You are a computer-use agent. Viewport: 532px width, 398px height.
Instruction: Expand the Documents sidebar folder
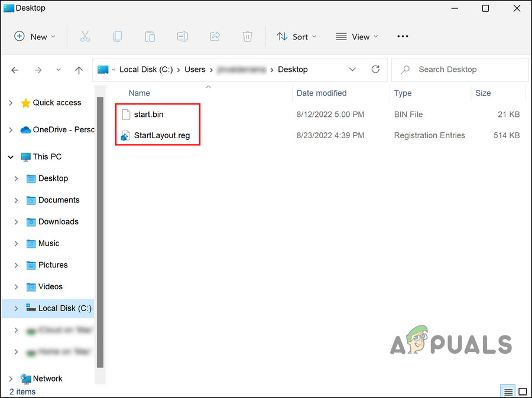[16, 200]
